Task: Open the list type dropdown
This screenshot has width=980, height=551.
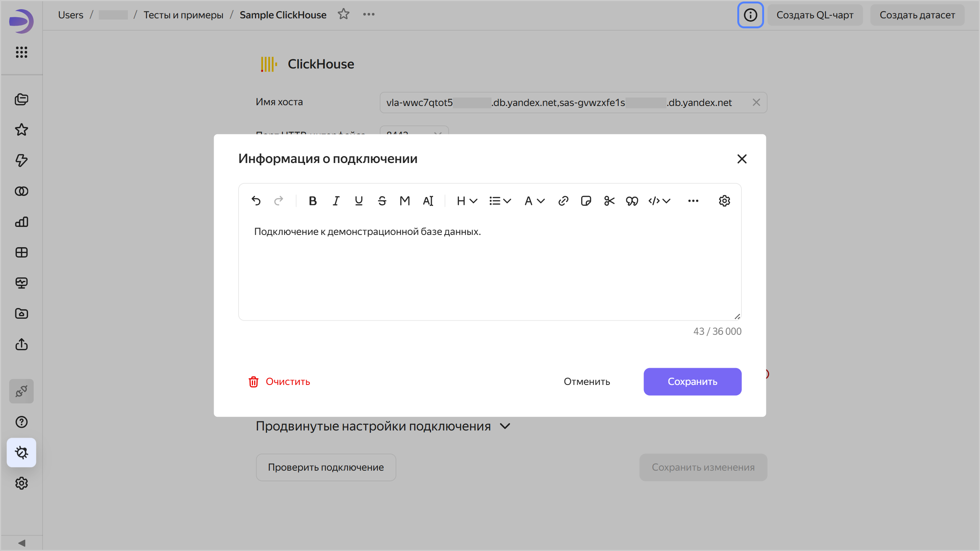Action: (x=500, y=201)
